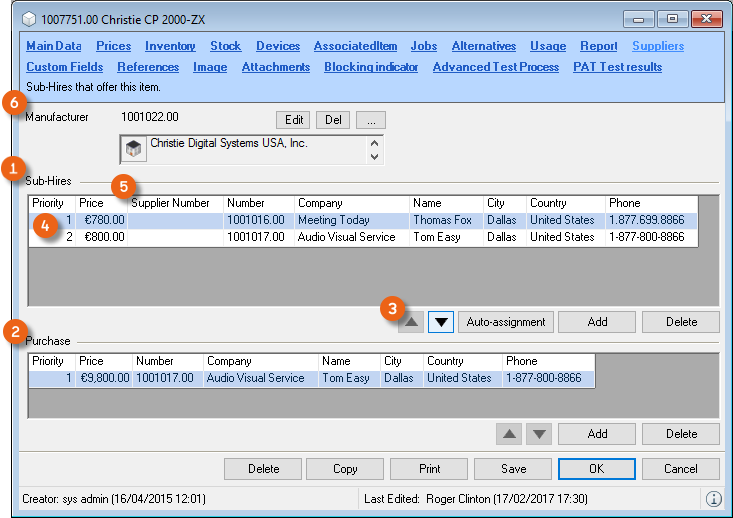The width and height of the screenshot is (733, 518).
Task: Click the info icon in status bar
Action: (x=713, y=498)
